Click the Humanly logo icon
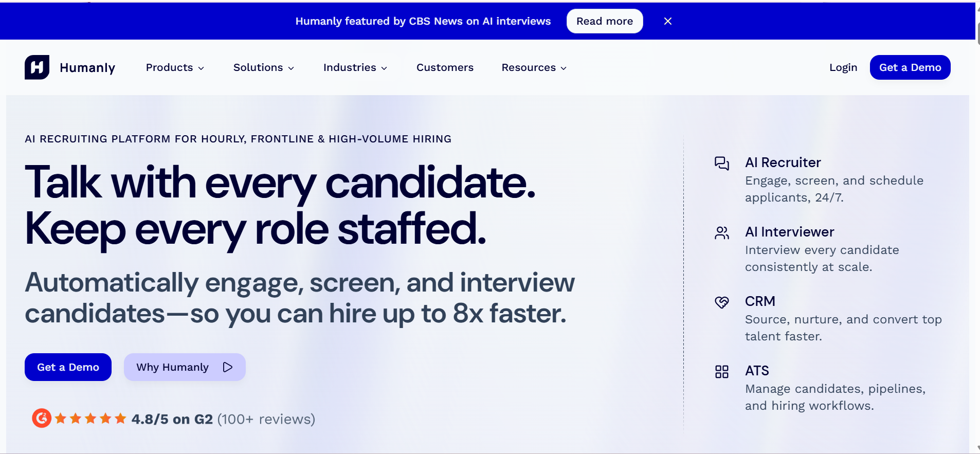Image resolution: width=980 pixels, height=454 pixels. click(x=37, y=67)
